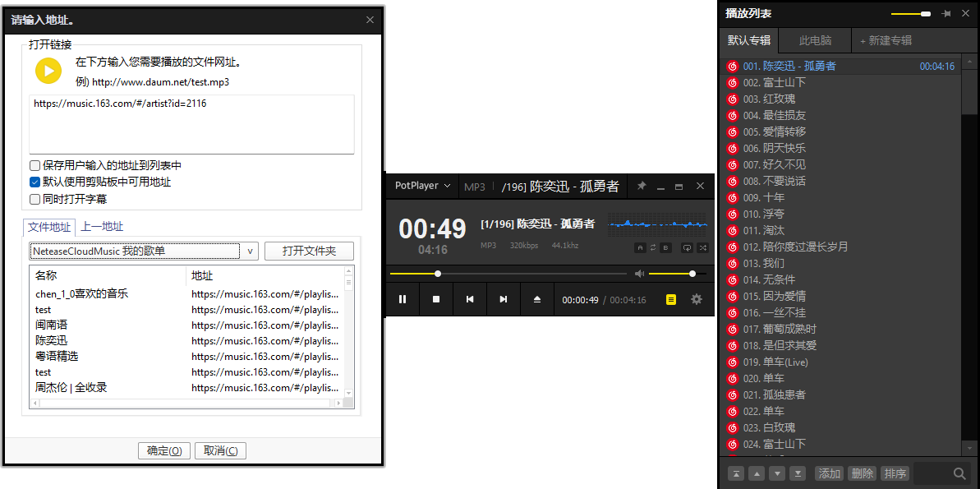
Task: Click NetEase icon beside 浮夸
Action: [733, 214]
